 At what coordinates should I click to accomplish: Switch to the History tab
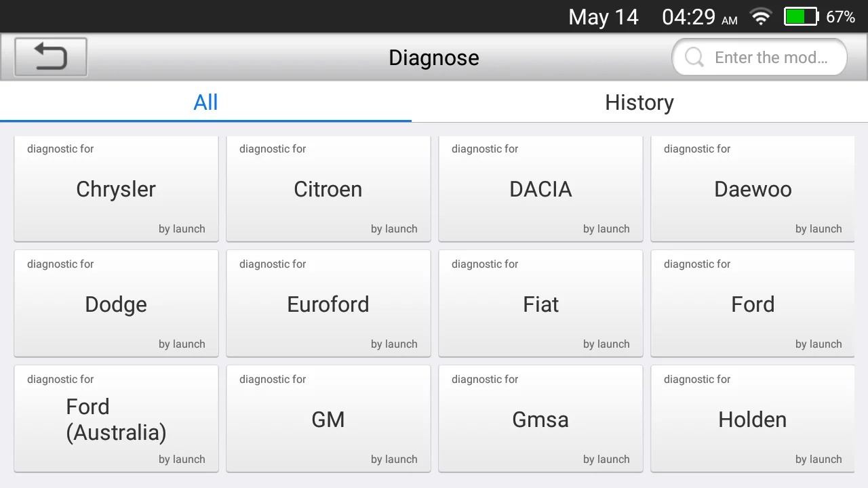click(x=639, y=102)
